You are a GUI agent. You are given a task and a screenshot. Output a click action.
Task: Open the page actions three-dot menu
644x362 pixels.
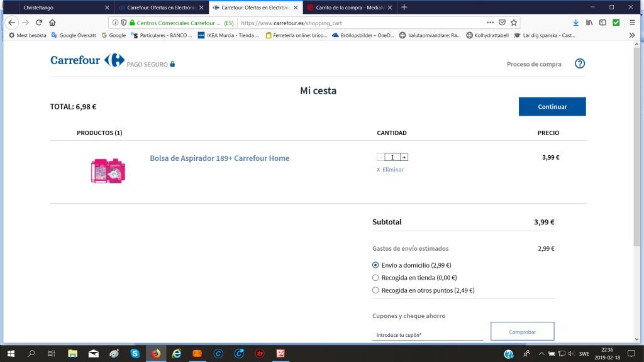[490, 23]
